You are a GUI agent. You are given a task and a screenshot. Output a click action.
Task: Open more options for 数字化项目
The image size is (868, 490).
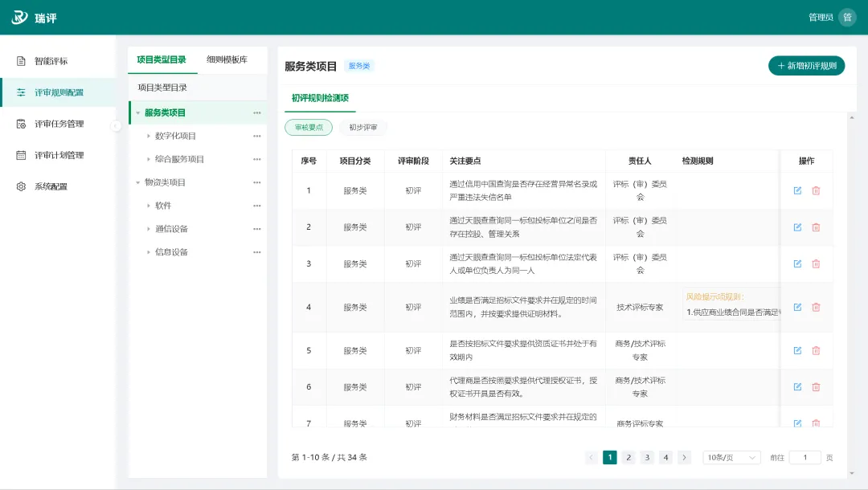click(257, 136)
